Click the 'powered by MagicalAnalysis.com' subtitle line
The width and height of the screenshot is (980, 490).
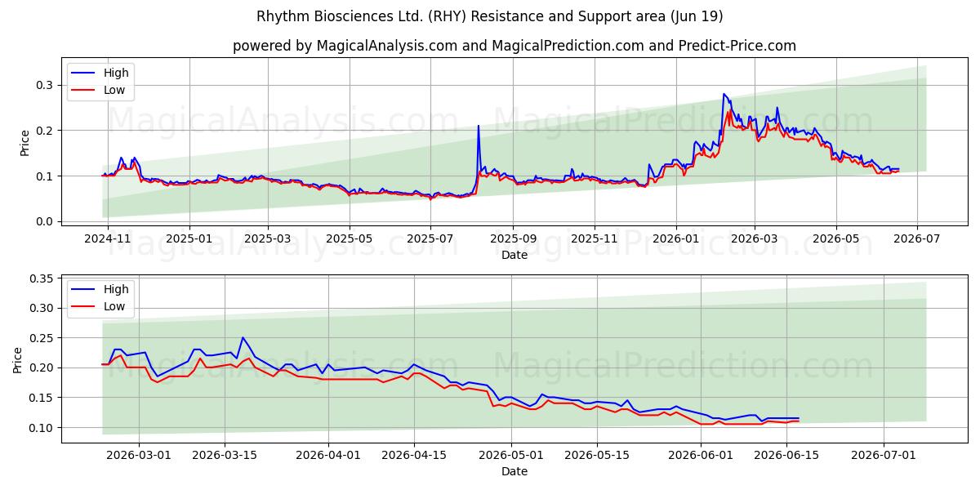514,46
